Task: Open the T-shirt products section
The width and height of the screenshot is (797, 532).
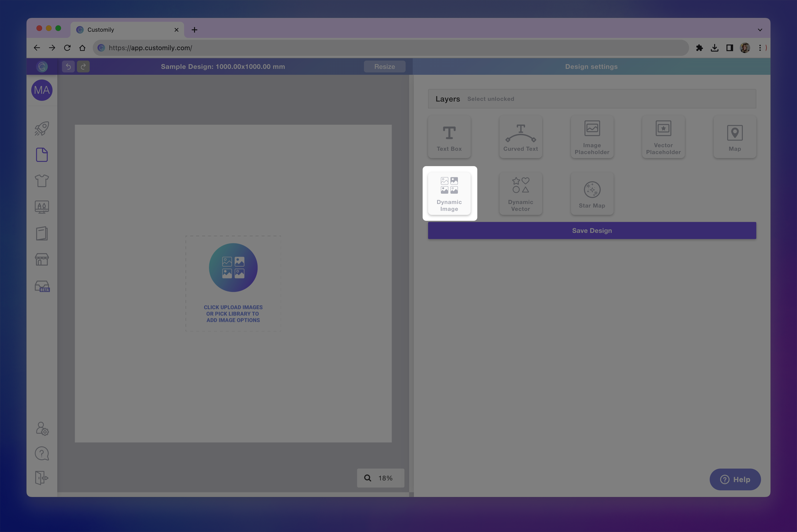Action: click(x=41, y=181)
